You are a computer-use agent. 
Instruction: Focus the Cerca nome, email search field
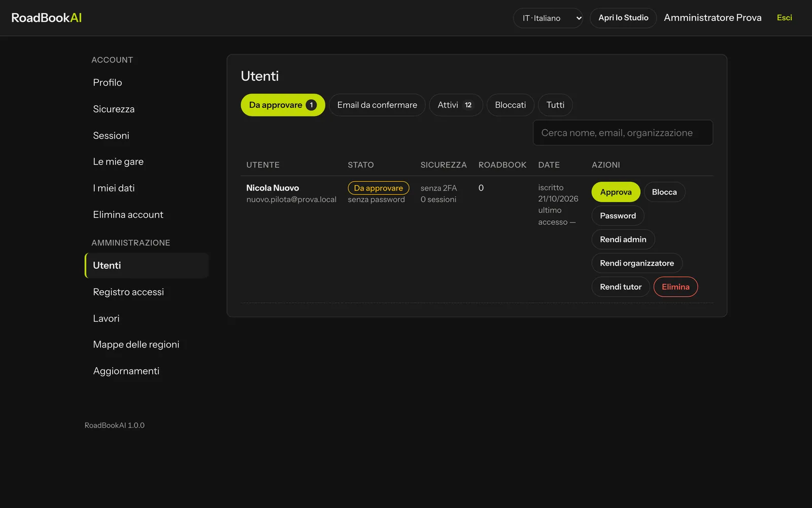click(623, 133)
